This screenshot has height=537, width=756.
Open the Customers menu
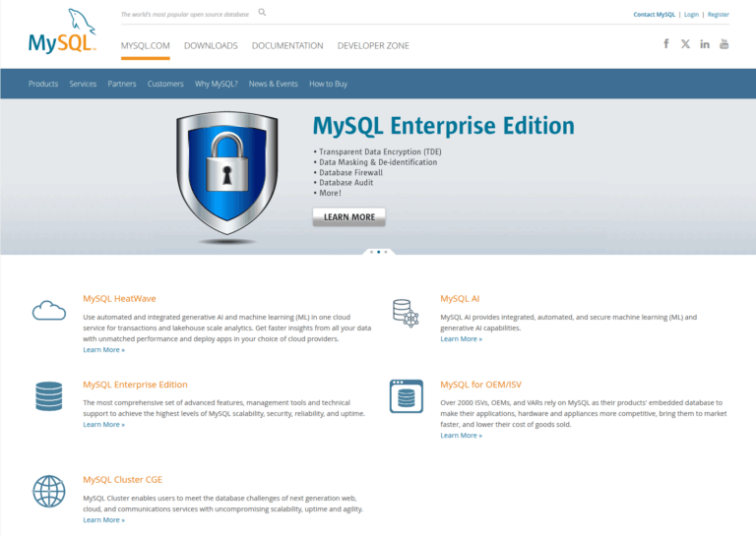click(165, 84)
